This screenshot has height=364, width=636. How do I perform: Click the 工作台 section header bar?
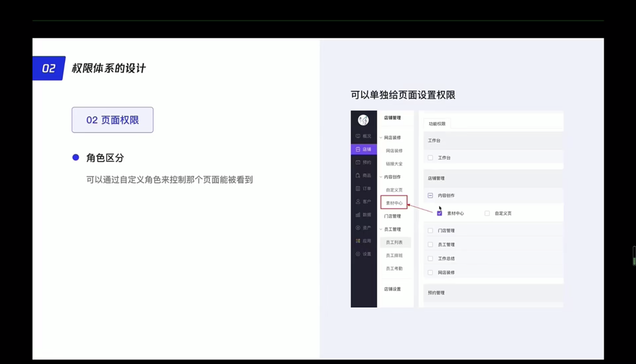click(493, 140)
